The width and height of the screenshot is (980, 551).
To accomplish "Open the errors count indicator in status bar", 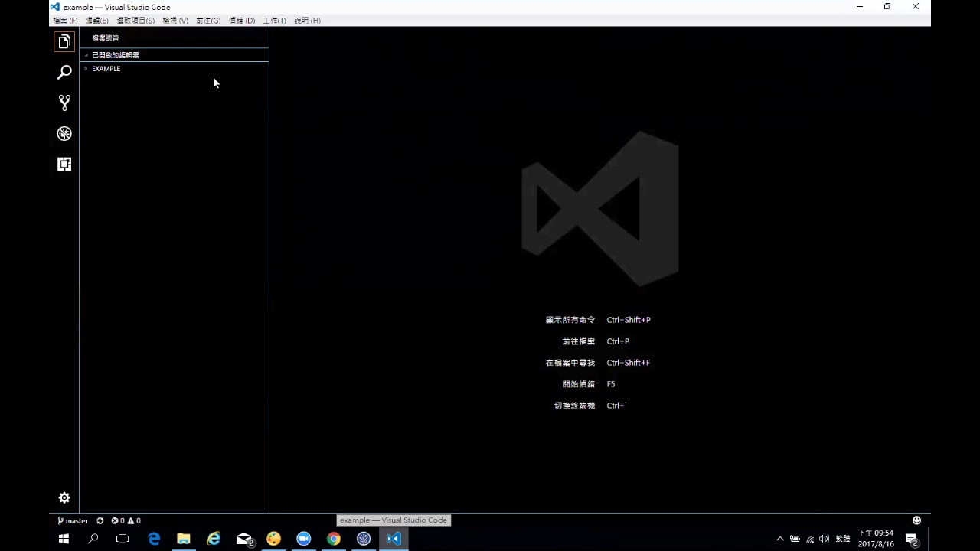I will point(118,520).
